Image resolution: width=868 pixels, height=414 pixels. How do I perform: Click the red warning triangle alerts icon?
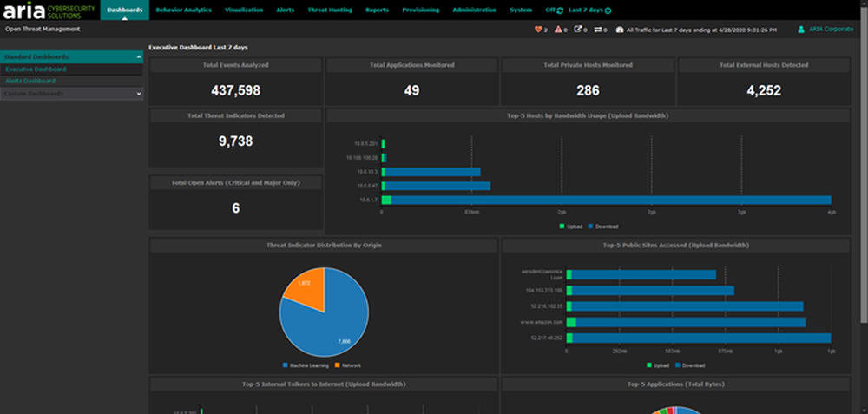558,30
